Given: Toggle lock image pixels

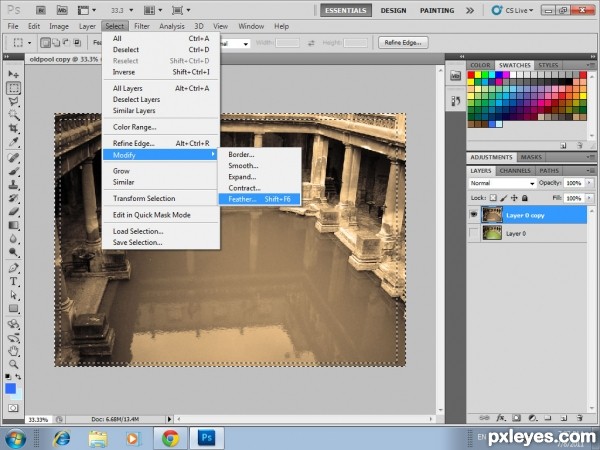Looking at the screenshot, I should 504,198.
